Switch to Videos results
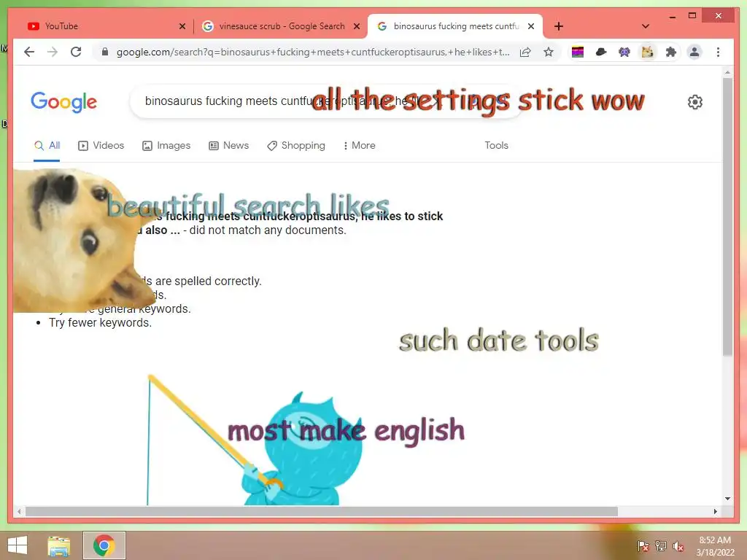747x560 pixels. pos(101,145)
